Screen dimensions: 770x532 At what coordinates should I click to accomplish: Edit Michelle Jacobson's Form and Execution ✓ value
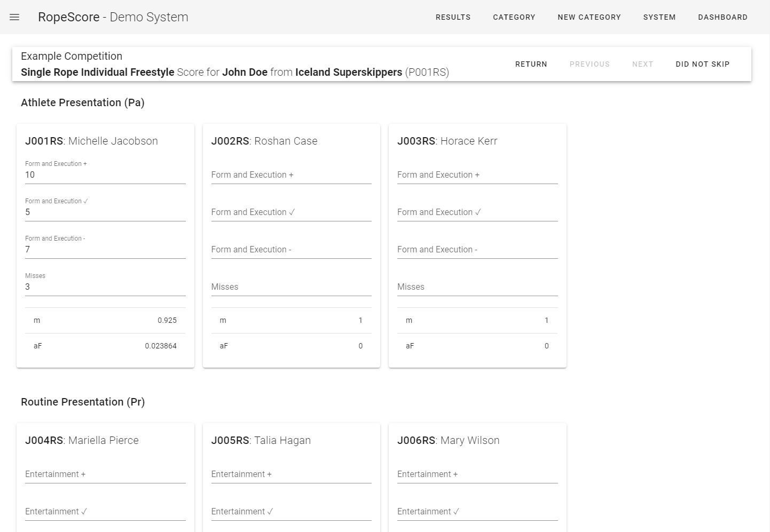pos(105,212)
